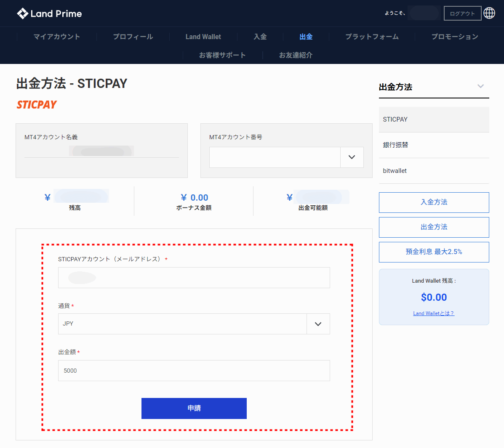Select 銀行振替 withdrawal method
Image resolution: width=504 pixels, height=448 pixels.
(434, 145)
